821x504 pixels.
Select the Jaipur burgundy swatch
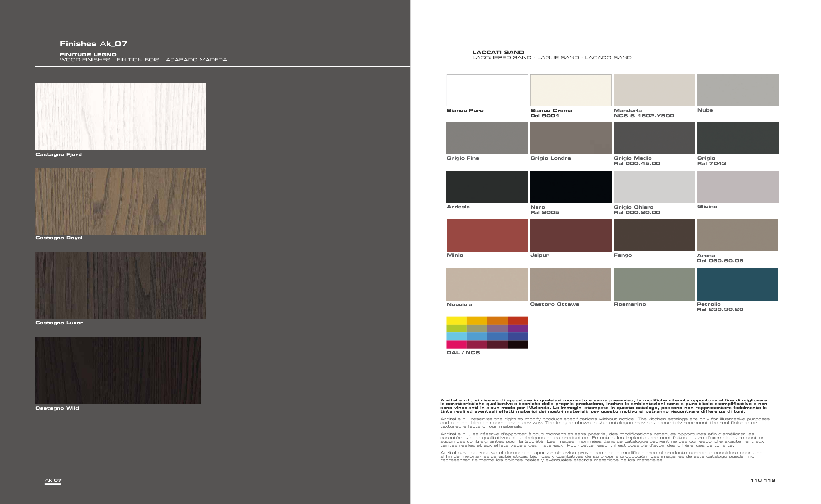click(x=571, y=235)
